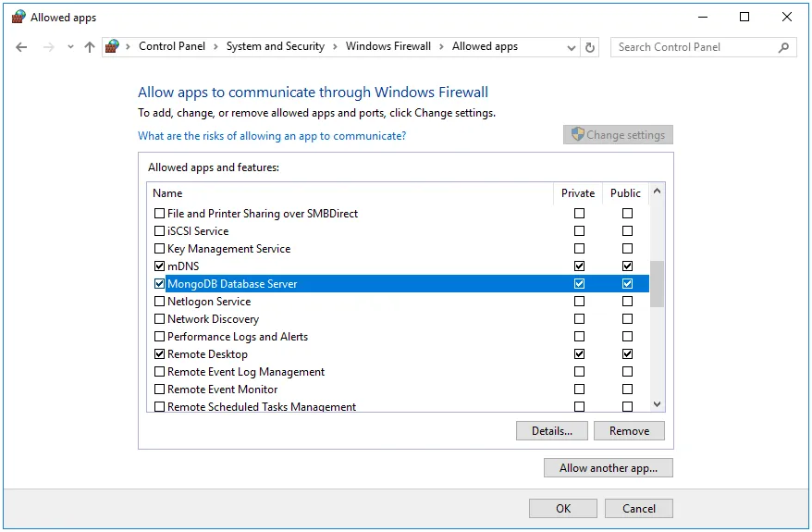
Task: Navigate to Control Panel breadcrumb
Action: 172,46
